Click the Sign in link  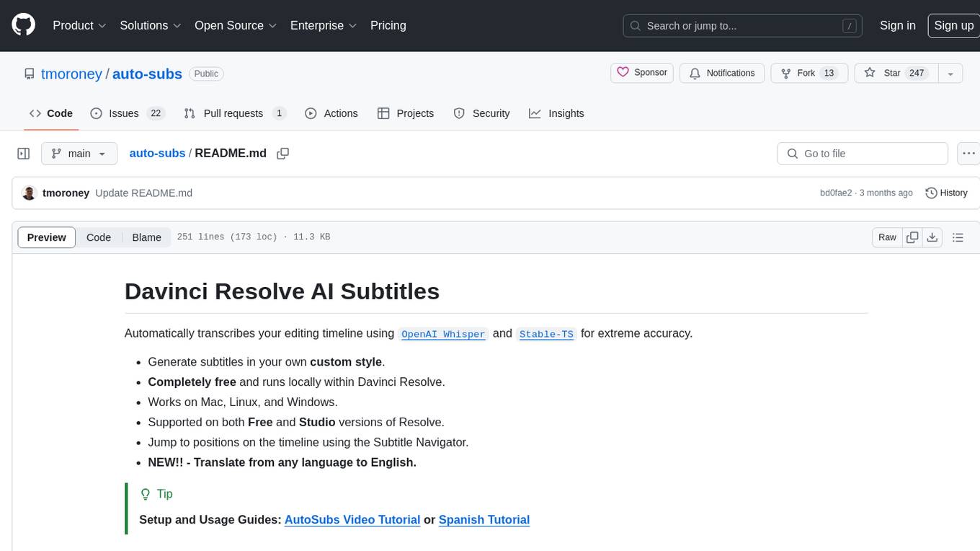[897, 25]
